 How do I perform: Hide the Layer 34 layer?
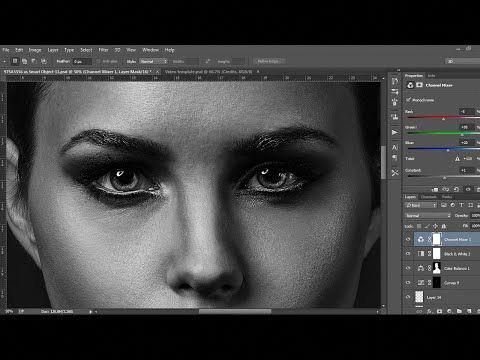(x=408, y=297)
